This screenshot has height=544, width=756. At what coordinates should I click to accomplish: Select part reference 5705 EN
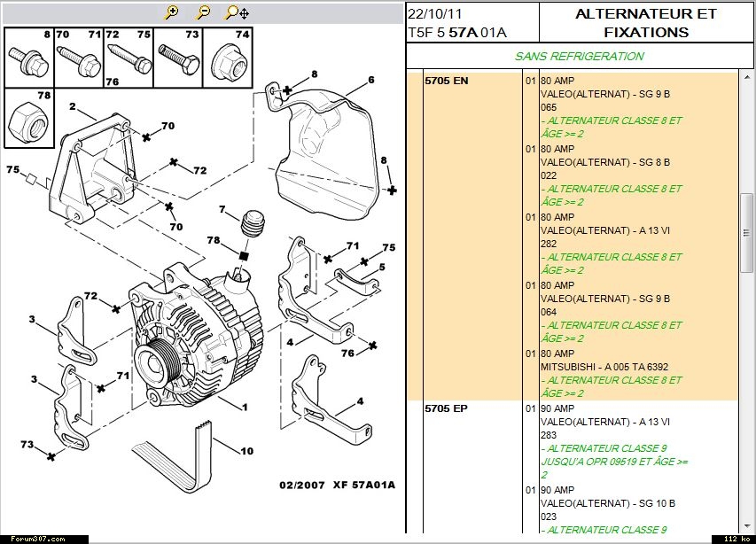[x=446, y=81]
